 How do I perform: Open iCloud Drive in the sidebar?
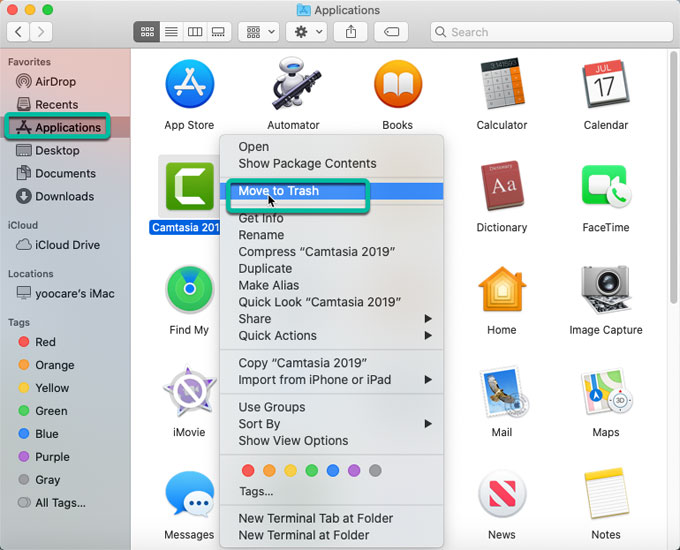pyautogui.click(x=65, y=245)
